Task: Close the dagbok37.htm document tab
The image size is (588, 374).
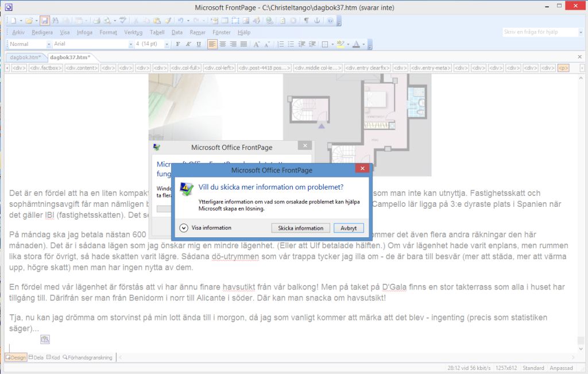Action: pyautogui.click(x=580, y=57)
